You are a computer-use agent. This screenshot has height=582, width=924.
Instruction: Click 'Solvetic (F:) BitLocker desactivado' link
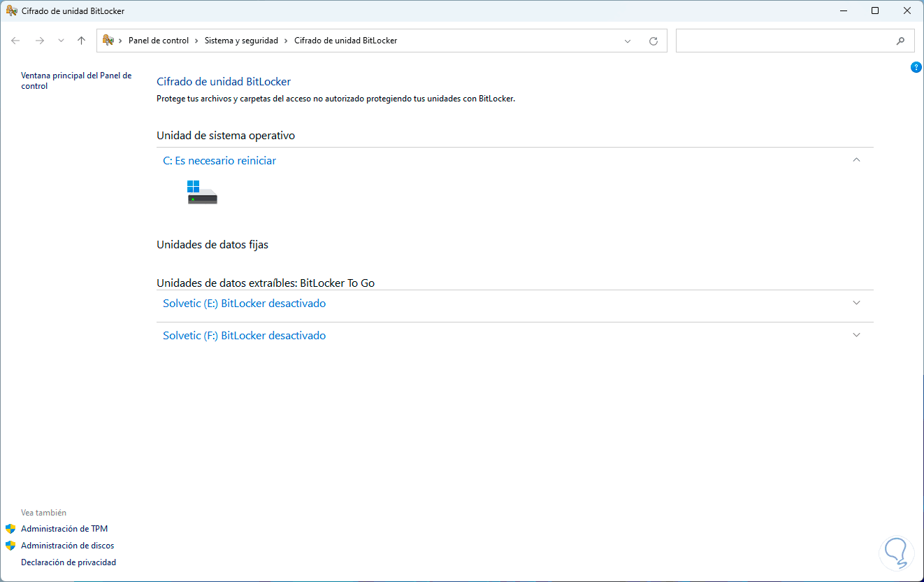[245, 336]
